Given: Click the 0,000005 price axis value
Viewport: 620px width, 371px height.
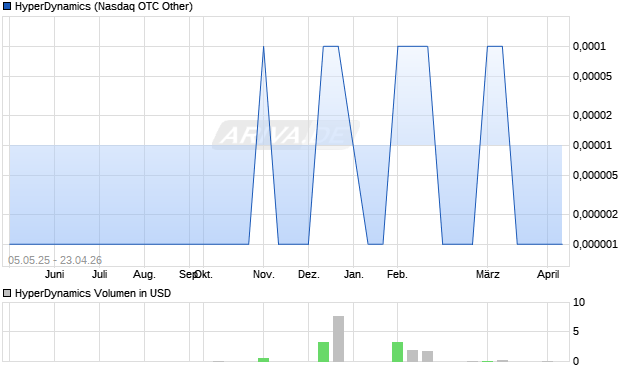Looking at the screenshot, I should click(x=595, y=175).
